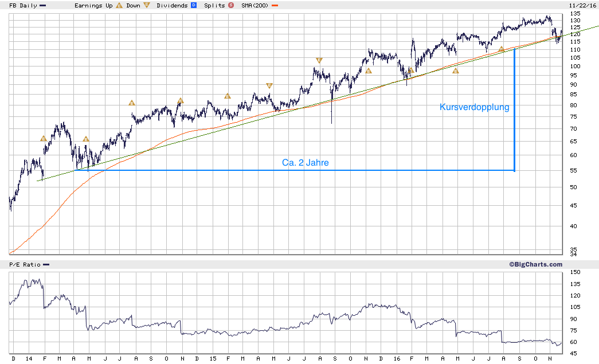Click the SMA(200) legend label

(x=255, y=5)
